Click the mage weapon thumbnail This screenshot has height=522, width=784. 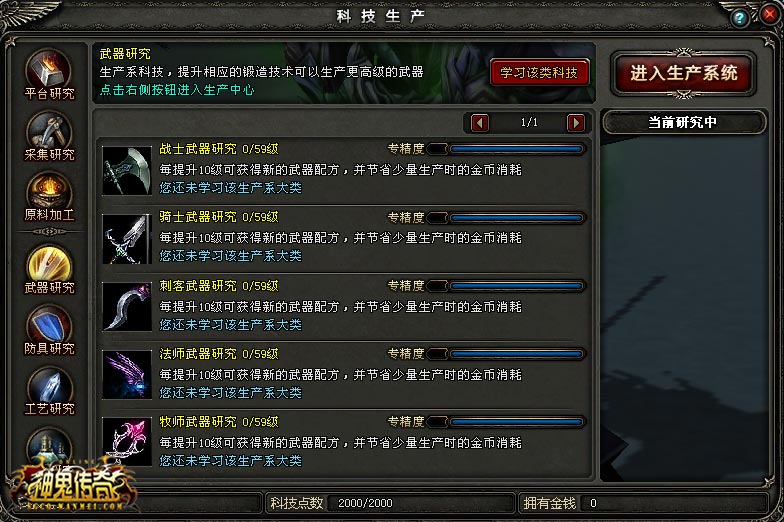tap(126, 374)
